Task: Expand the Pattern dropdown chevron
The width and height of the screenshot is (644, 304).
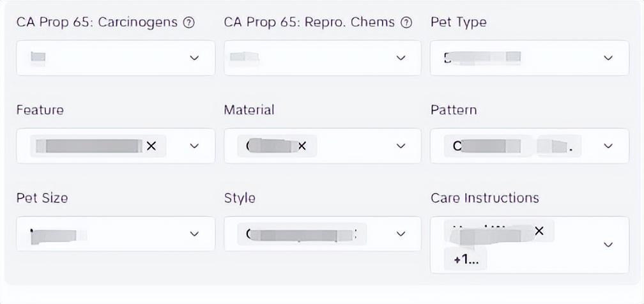Action: point(608,146)
